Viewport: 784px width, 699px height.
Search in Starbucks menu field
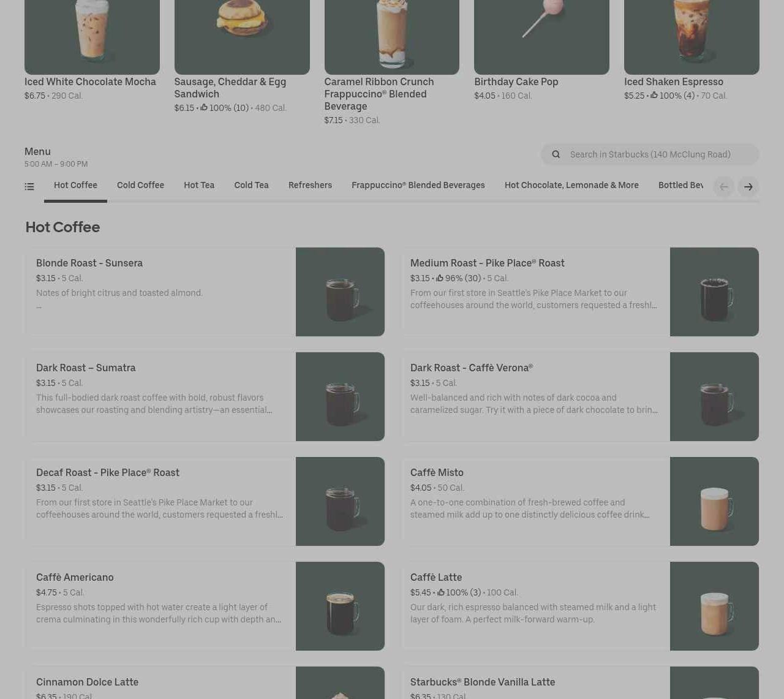click(650, 154)
